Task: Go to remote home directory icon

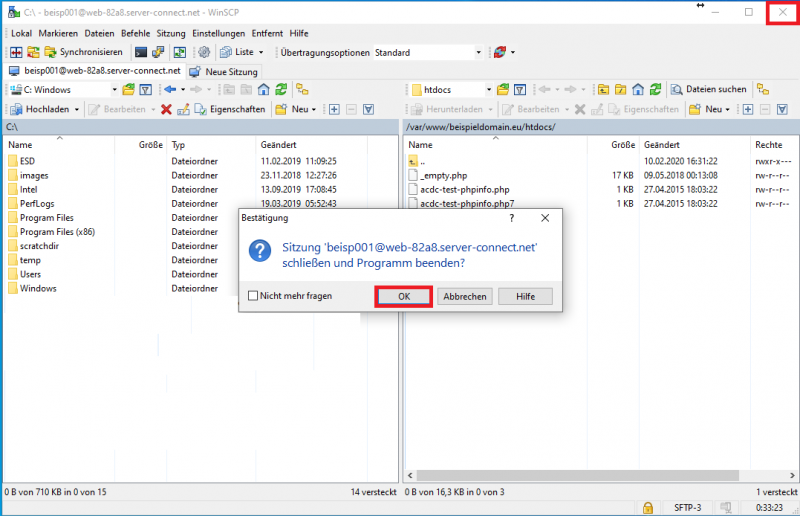Action: (638, 90)
